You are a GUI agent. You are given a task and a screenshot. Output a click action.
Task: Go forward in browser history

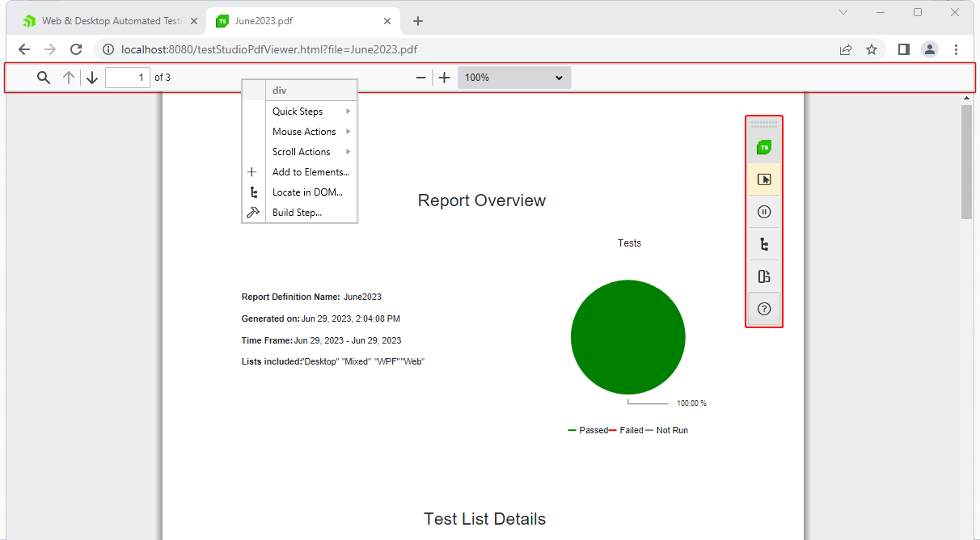(50, 49)
